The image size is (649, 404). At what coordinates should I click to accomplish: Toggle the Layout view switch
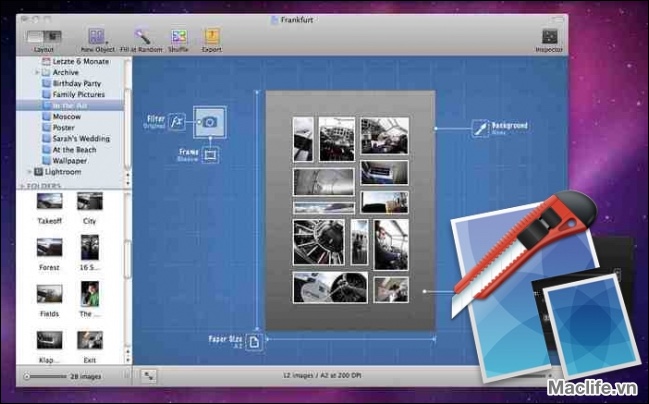[x=44, y=36]
